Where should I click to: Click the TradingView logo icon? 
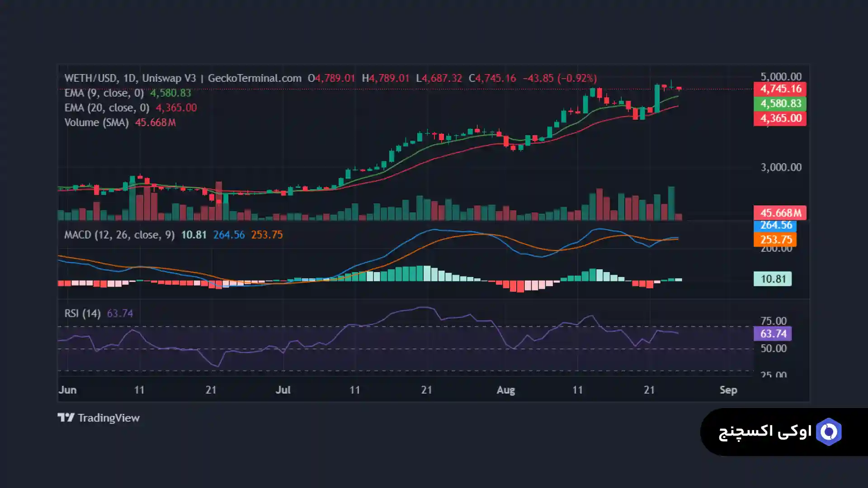[66, 418]
